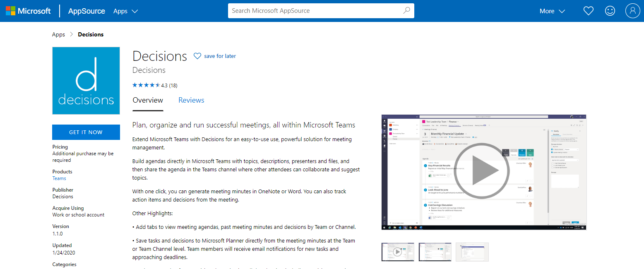
Task: Click the star rating next to 4.3
Action: point(146,84)
